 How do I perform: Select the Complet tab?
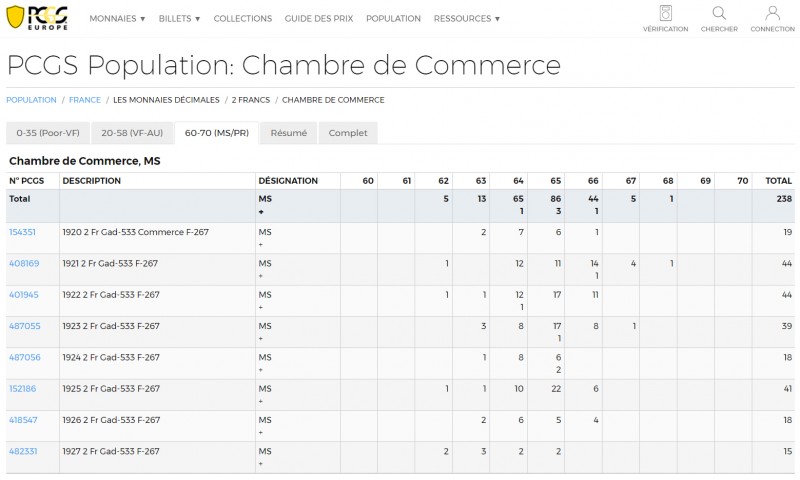pyautogui.click(x=348, y=133)
